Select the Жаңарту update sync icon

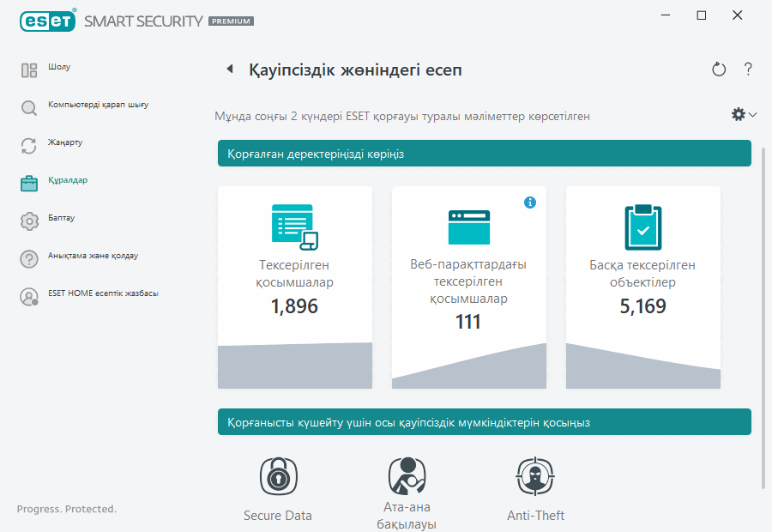tap(28, 145)
